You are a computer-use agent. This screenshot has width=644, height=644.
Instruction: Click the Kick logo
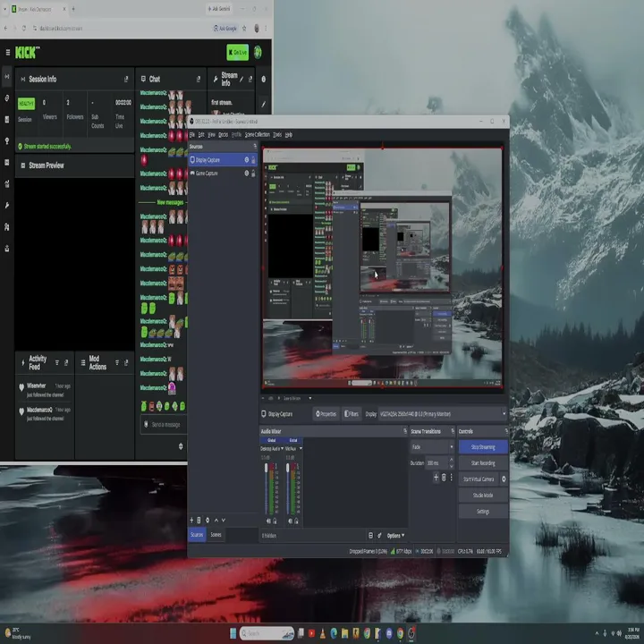click(x=27, y=52)
